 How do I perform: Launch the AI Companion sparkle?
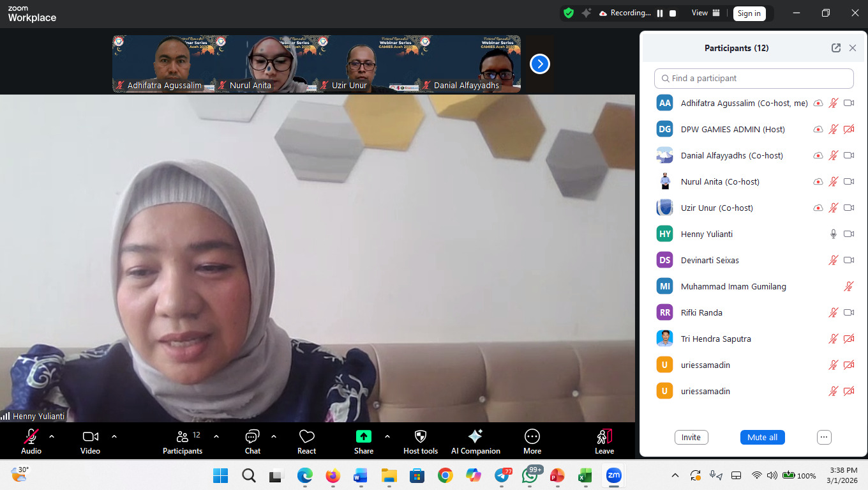pyautogui.click(x=475, y=436)
